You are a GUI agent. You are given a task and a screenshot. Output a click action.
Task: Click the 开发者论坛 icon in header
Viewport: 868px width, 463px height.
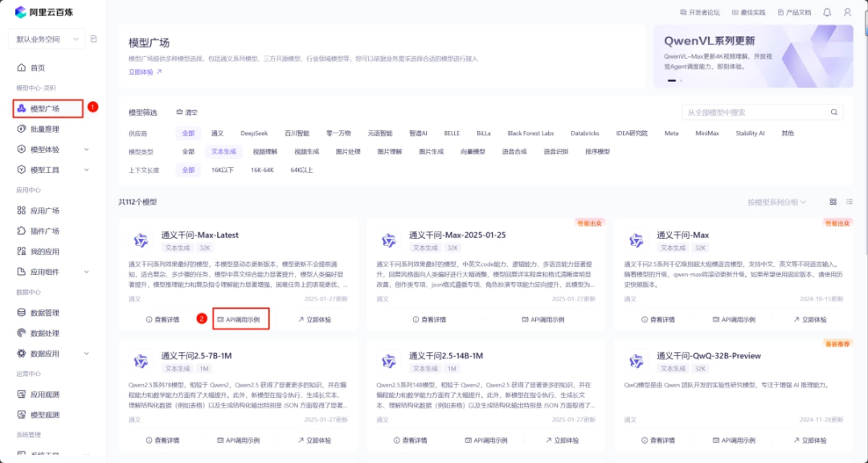click(x=682, y=12)
